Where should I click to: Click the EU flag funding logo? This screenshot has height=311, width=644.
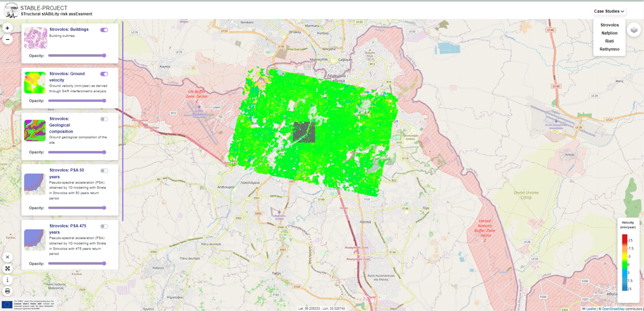[x=7, y=305]
